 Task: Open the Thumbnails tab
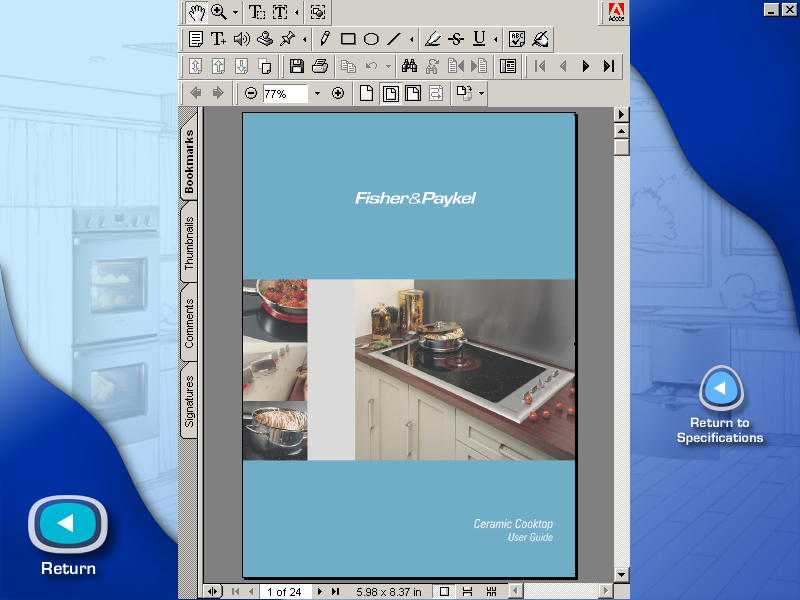189,243
